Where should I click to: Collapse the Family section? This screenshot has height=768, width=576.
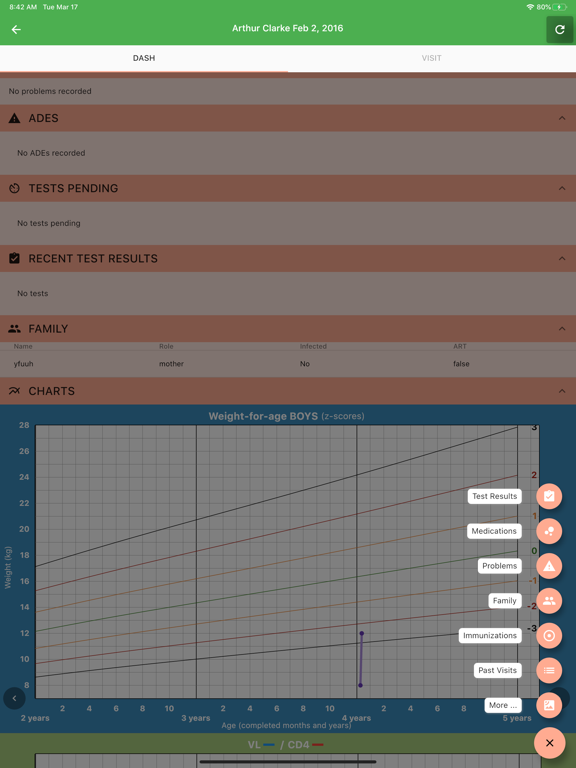[x=562, y=329]
